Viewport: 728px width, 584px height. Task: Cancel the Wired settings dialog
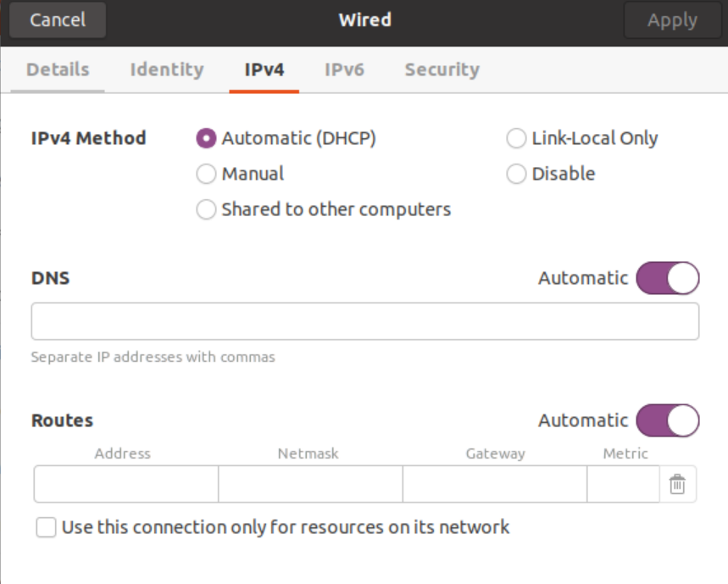pos(58,20)
